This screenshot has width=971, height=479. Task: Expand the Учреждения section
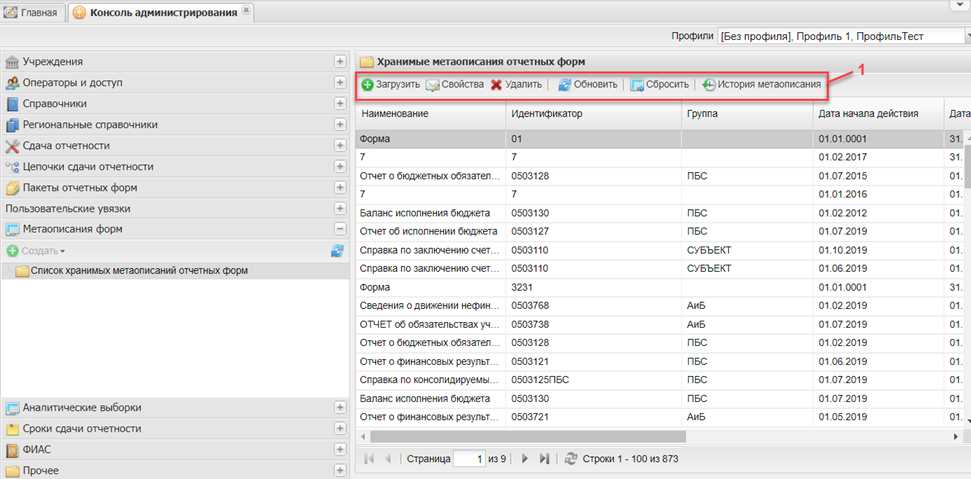tap(340, 62)
